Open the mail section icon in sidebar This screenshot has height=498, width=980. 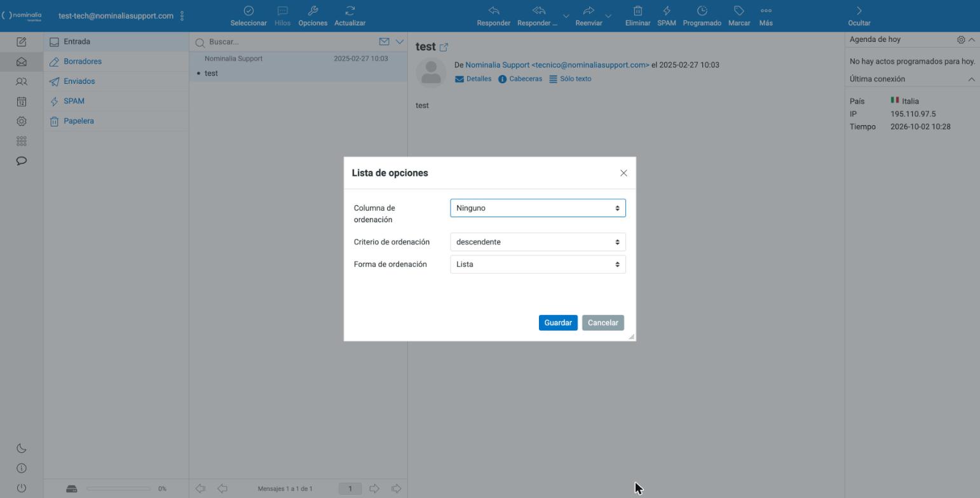[21, 62]
